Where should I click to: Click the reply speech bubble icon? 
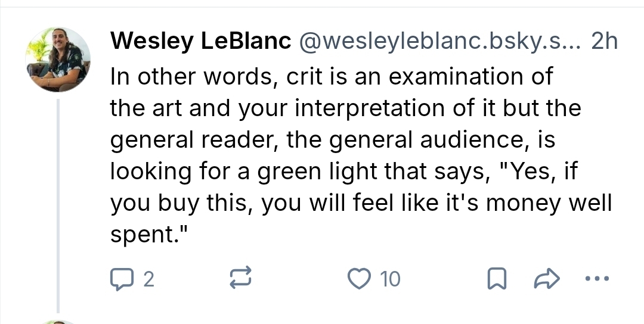click(122, 278)
